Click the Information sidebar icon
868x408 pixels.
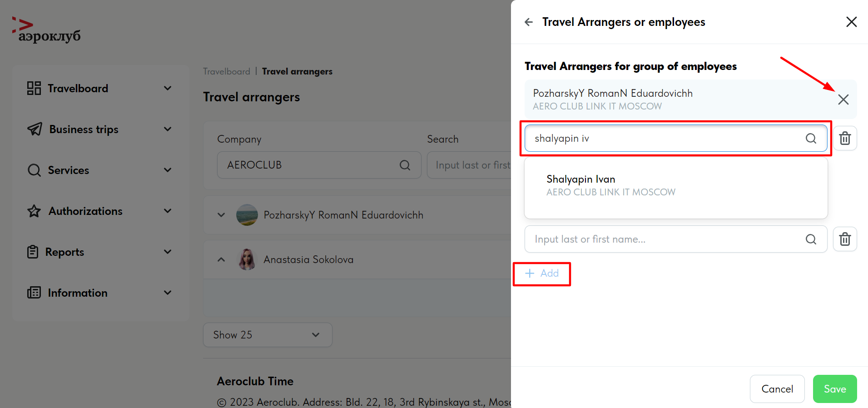pyautogui.click(x=34, y=293)
